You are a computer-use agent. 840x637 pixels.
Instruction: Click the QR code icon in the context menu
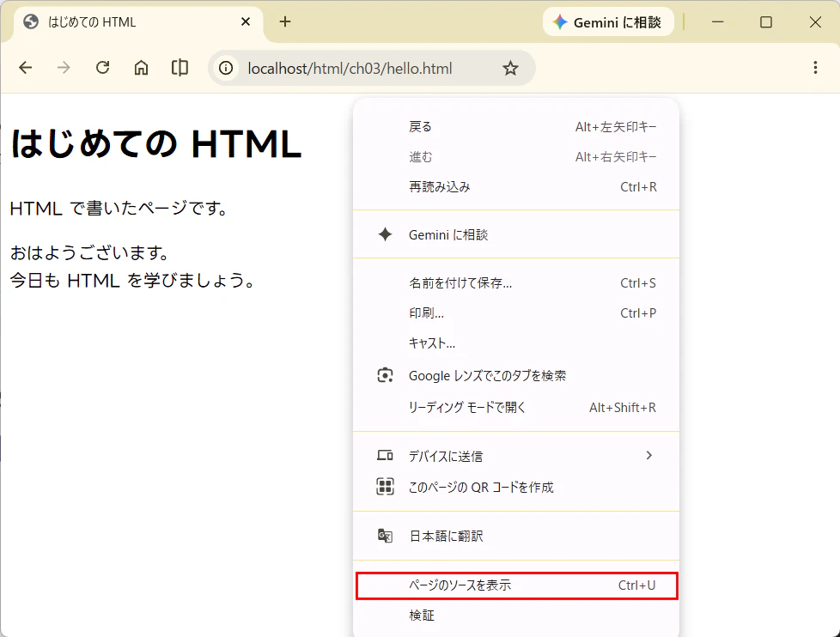385,487
